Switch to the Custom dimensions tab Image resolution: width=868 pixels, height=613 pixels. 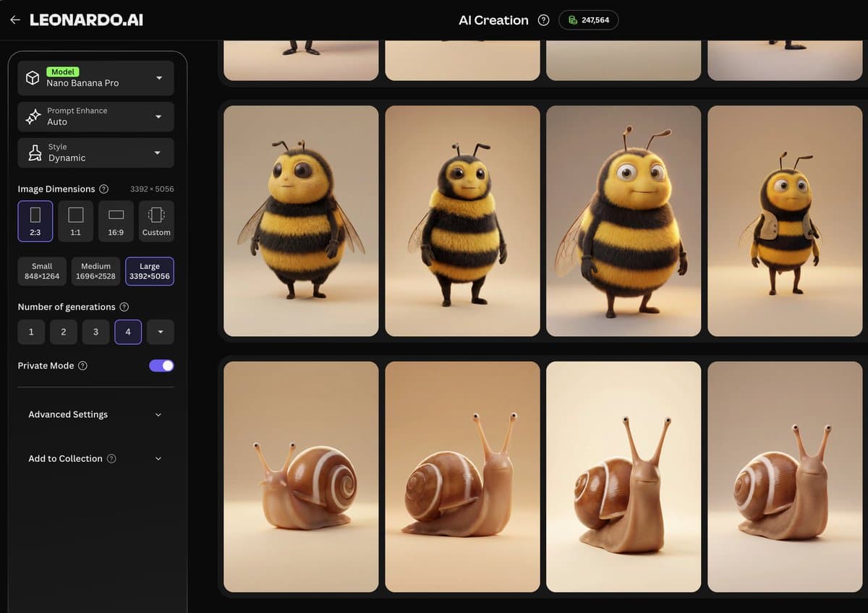[x=156, y=220]
